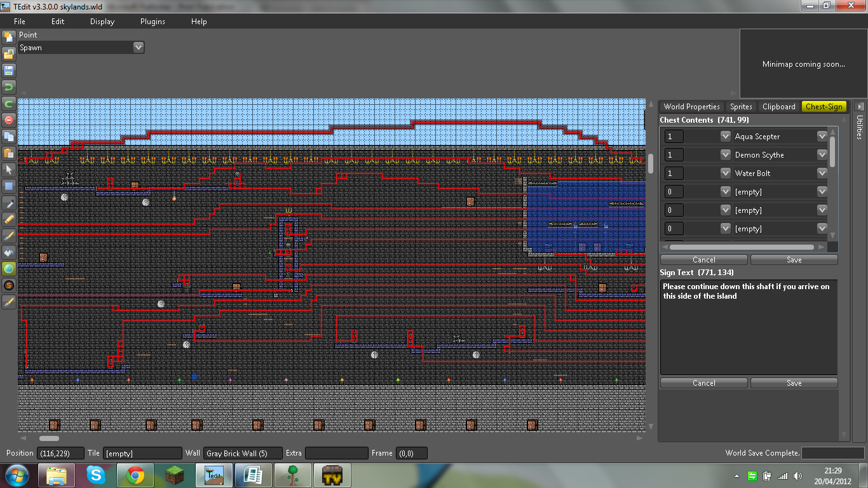Cancel the Sign Text edit
Viewport: 868px width, 488px height.
(704, 383)
